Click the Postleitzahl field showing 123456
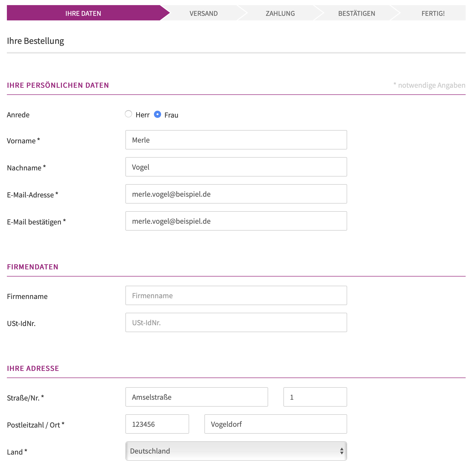Image resolution: width=471 pixels, height=476 pixels. (157, 424)
